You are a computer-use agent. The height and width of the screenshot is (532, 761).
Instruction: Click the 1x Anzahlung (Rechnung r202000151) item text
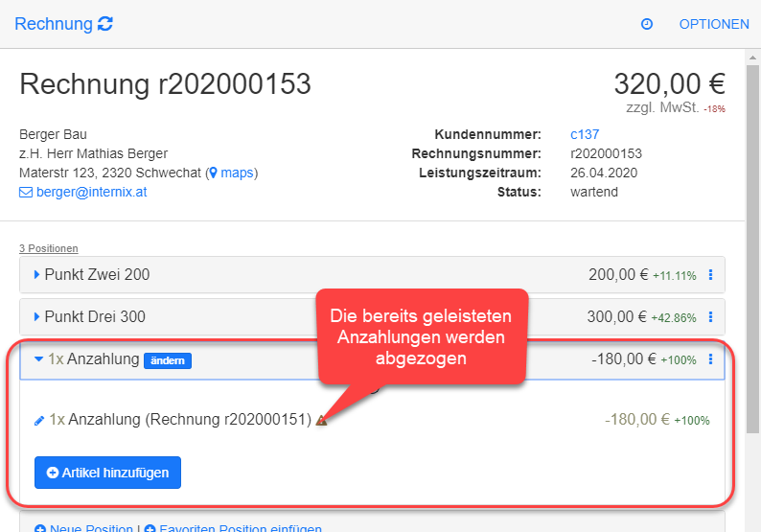coord(180,420)
